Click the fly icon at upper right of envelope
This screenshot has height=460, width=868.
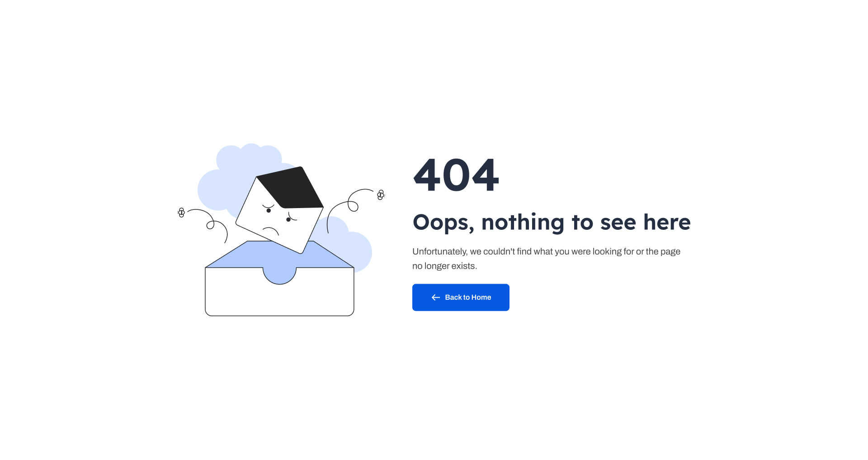pos(381,194)
